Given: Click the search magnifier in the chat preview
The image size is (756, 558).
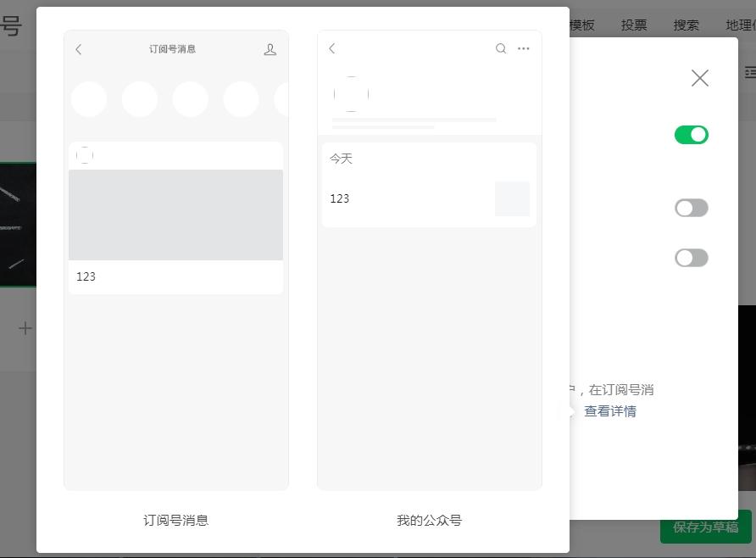Looking at the screenshot, I should pos(501,48).
